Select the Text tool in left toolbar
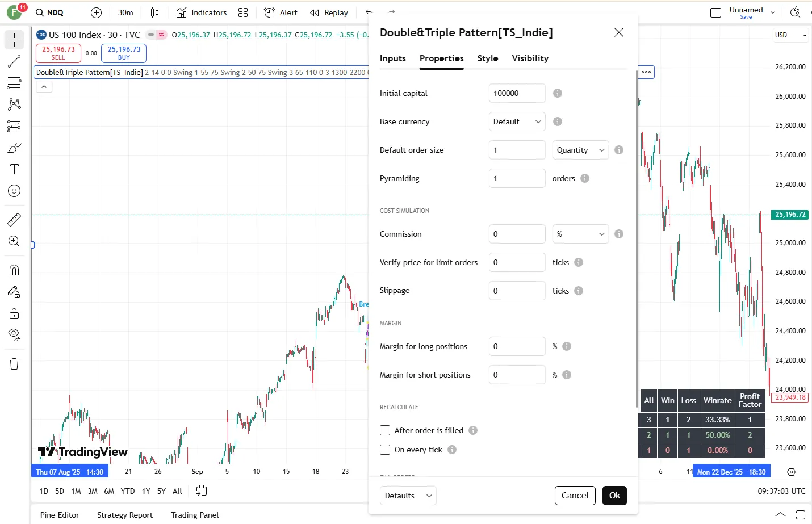The height and width of the screenshot is (524, 812). 14,169
